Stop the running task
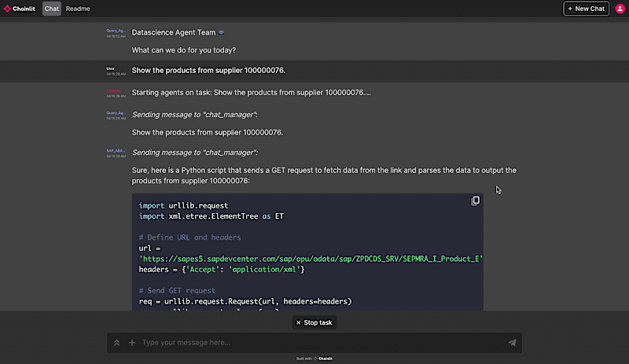 coord(314,322)
